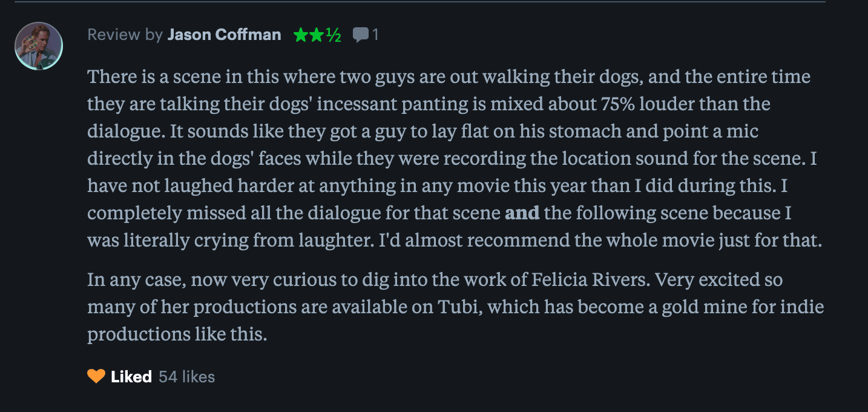
Task: Click "There is a scene" opening words
Action: click(x=151, y=77)
